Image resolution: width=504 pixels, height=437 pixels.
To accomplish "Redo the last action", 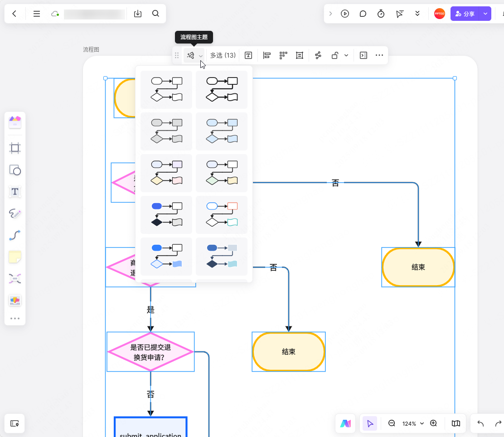I will click(498, 423).
